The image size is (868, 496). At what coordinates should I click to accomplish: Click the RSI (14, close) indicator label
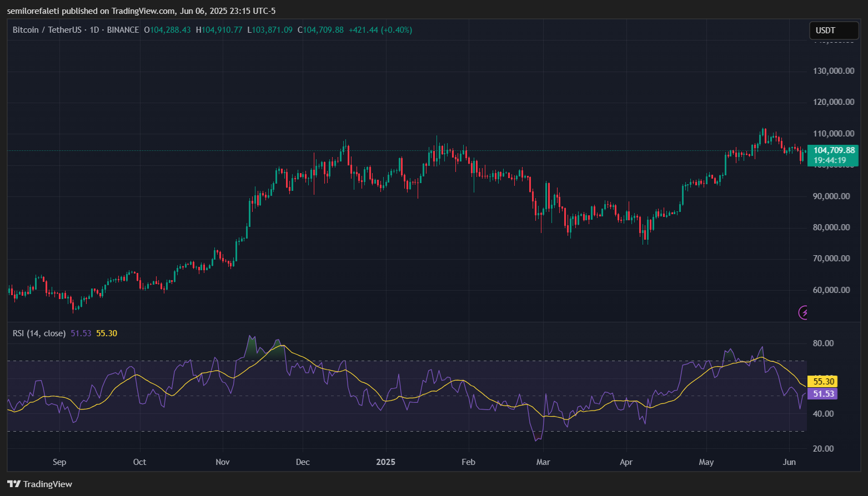(39, 333)
